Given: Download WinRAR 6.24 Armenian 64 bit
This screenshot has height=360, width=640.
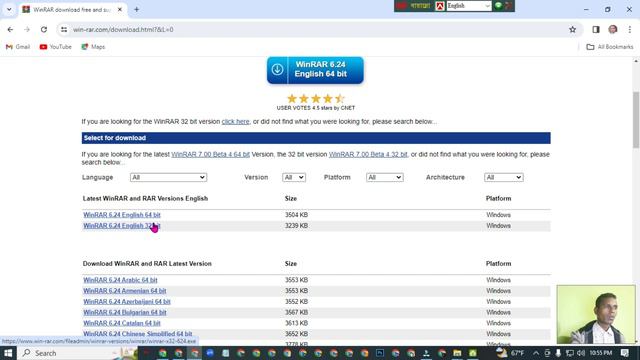Looking at the screenshot, I should (x=124, y=291).
